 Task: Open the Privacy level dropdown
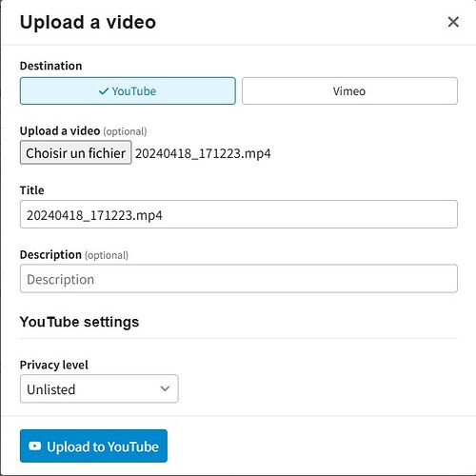point(99,388)
